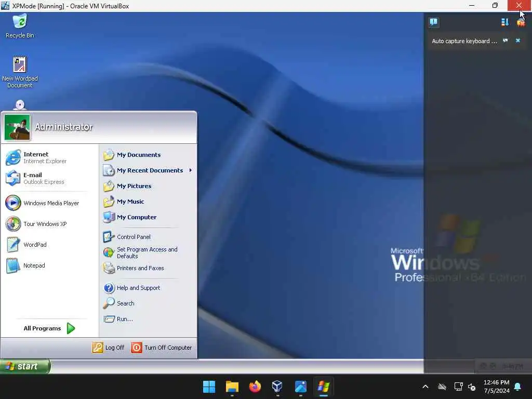Click the Windows Media Player icon

click(13, 203)
